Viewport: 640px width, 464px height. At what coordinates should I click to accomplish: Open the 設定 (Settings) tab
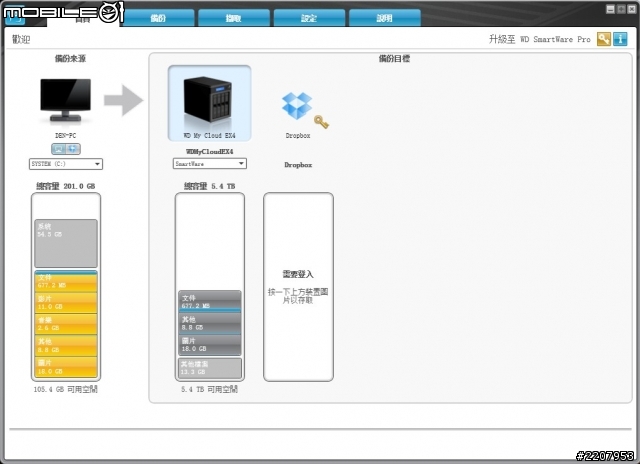click(309, 18)
